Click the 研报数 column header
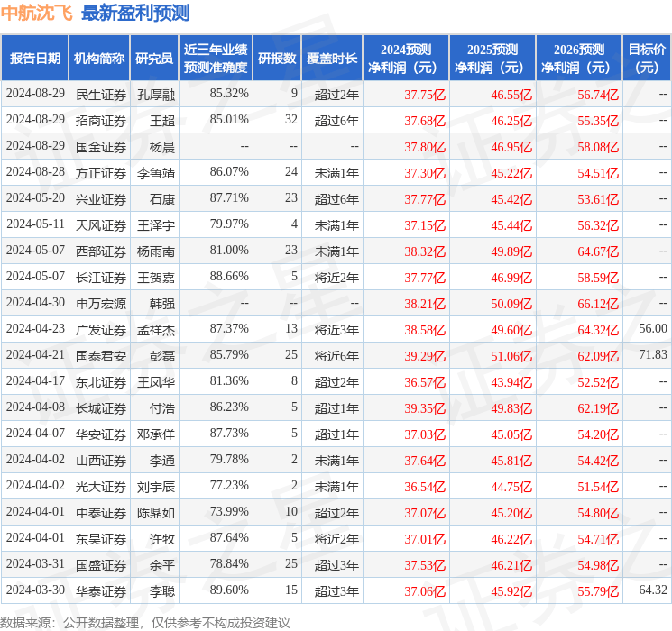This screenshot has height=631, width=672. pyautogui.click(x=277, y=59)
